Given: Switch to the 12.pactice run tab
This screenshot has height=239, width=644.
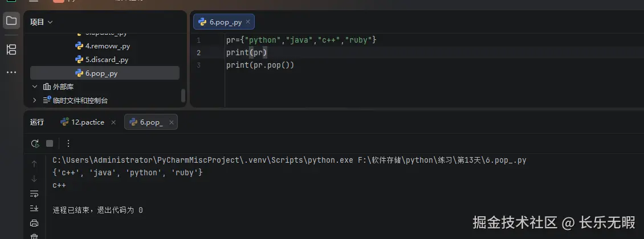Looking at the screenshot, I should pos(88,122).
